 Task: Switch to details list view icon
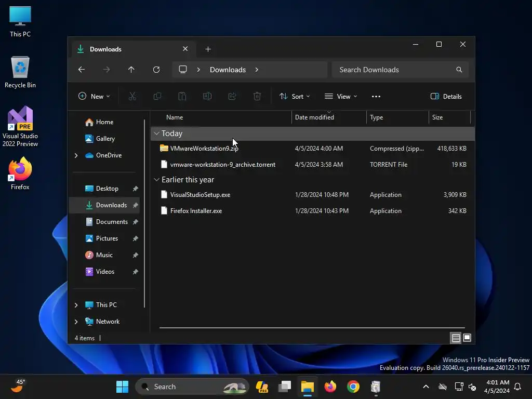[x=456, y=338]
